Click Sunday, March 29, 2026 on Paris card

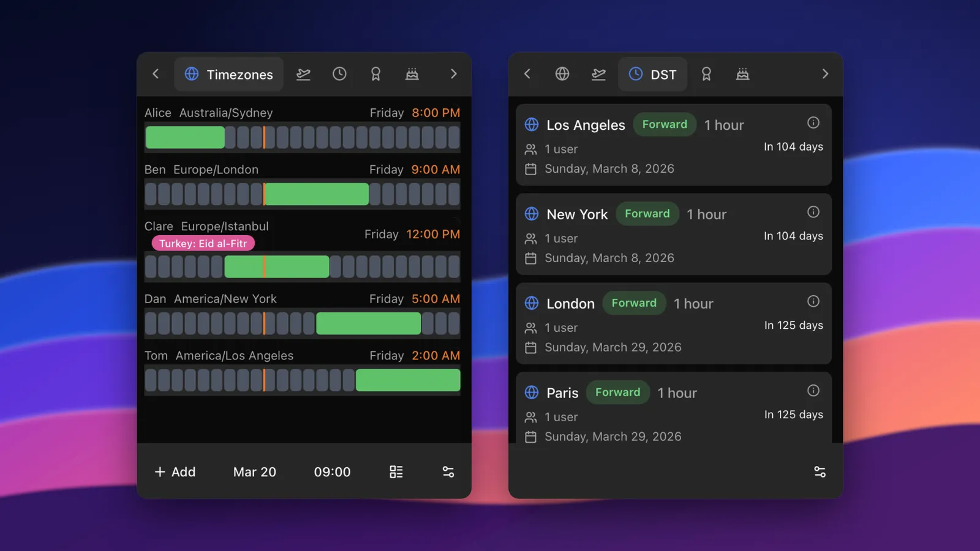[613, 437]
